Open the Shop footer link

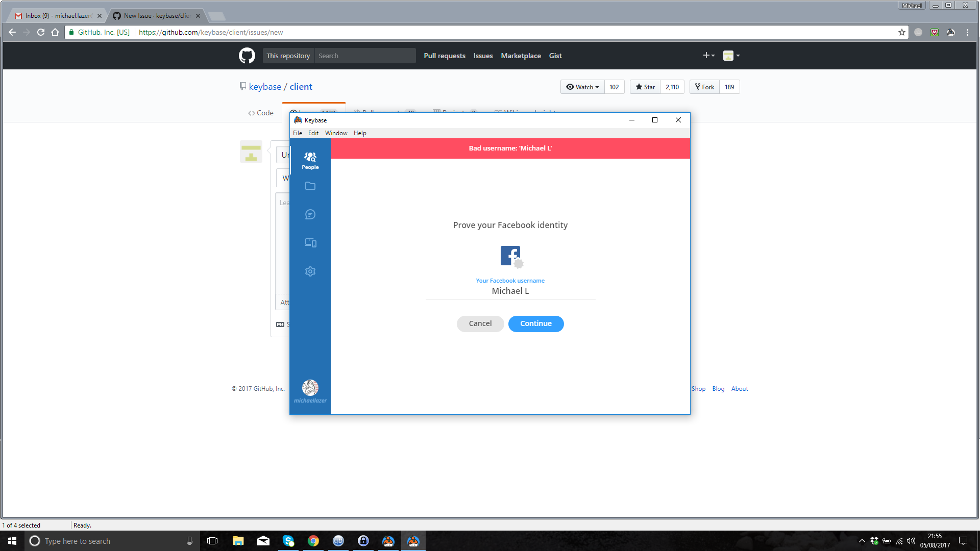698,389
